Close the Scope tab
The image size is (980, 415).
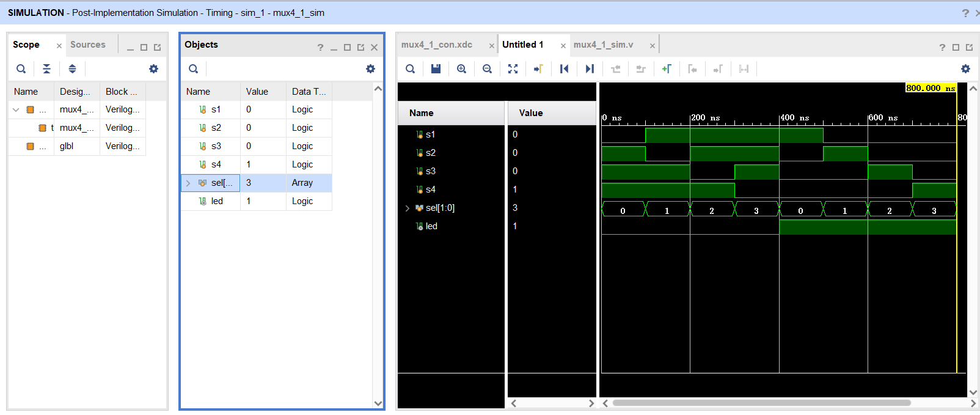59,46
